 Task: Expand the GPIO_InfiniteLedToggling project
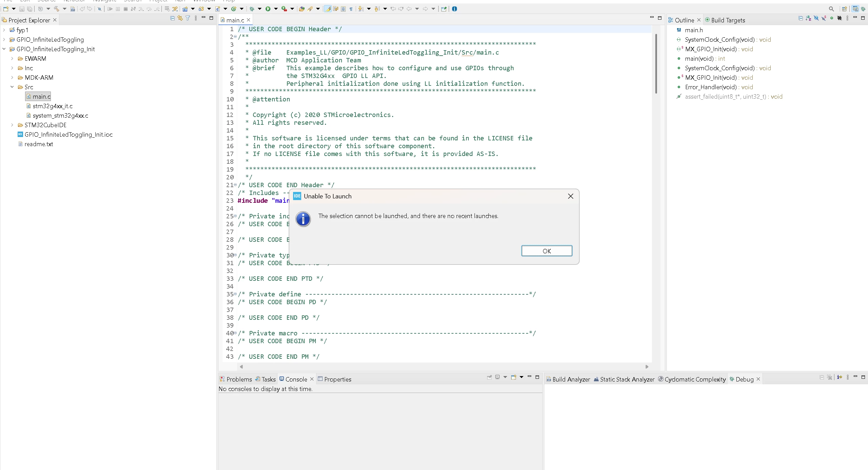[x=4, y=39]
